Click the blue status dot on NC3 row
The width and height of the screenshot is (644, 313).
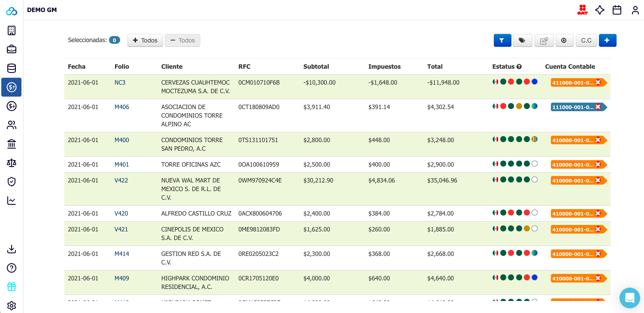[535, 82]
